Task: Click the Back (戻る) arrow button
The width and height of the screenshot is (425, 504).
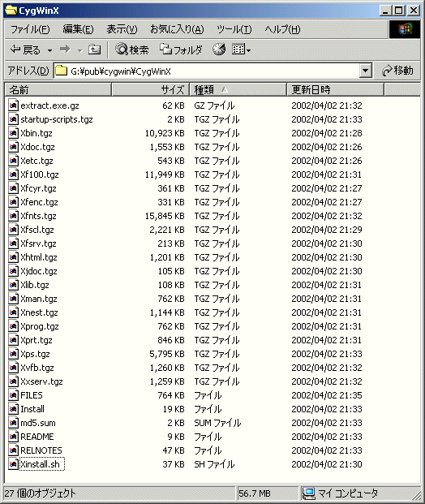Action: coord(25,50)
